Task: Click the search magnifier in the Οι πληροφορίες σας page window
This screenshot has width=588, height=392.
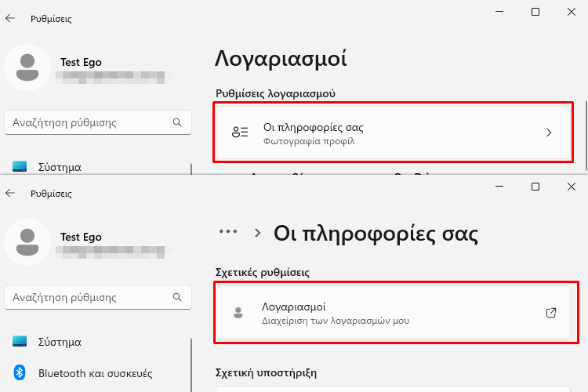Action: 177,297
